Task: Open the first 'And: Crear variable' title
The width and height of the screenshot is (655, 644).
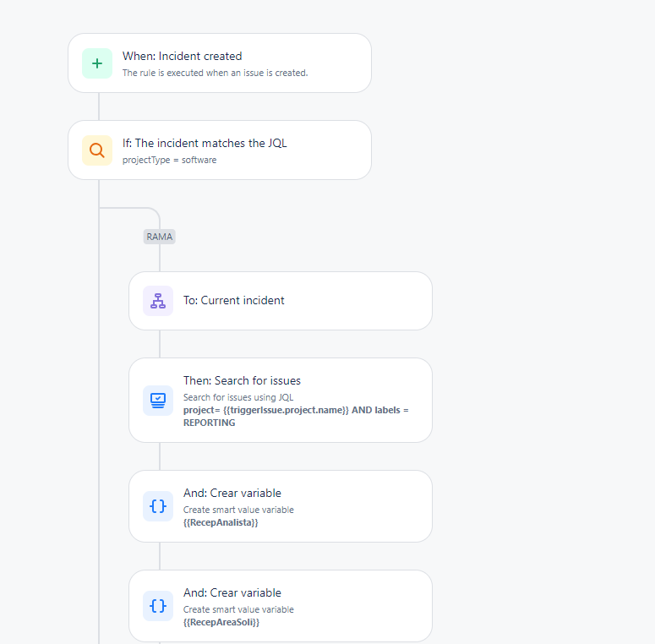Action: tap(232, 493)
